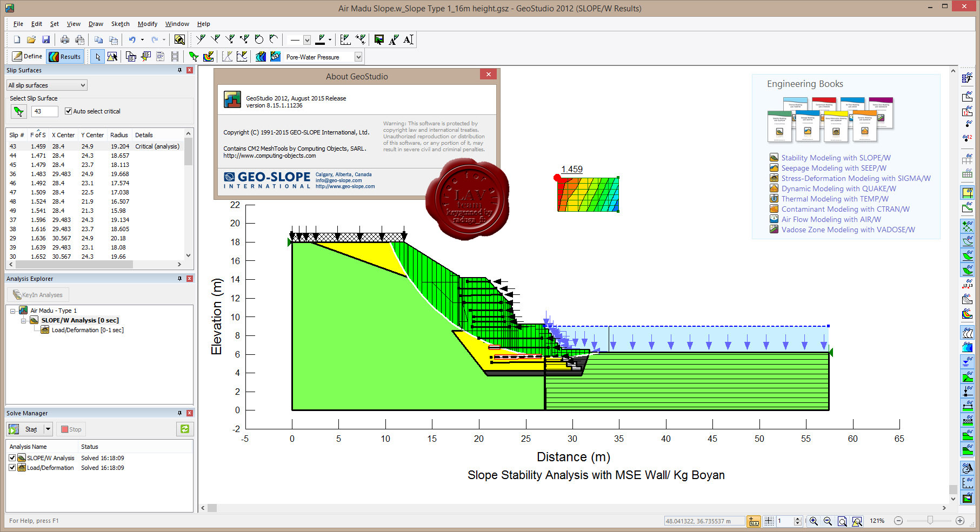Uncheck the Load/Deformation solve checkbox
This screenshot has width=980, height=532.
click(12, 468)
